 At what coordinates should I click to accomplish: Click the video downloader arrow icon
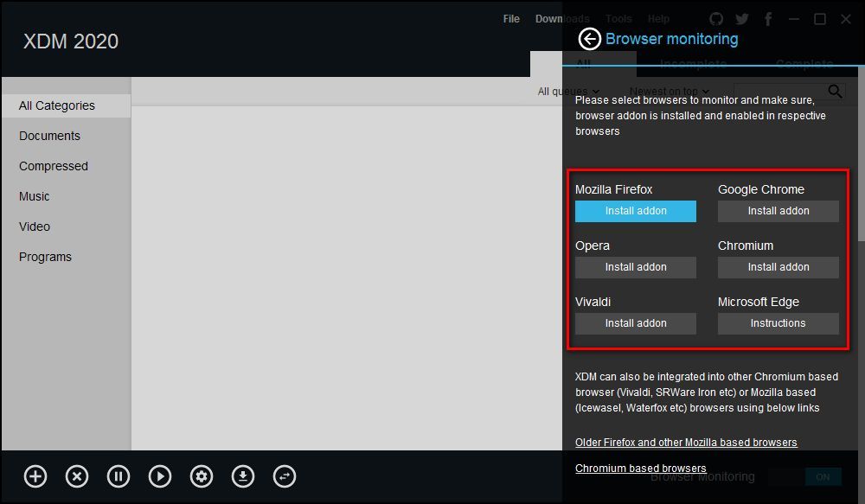click(243, 476)
